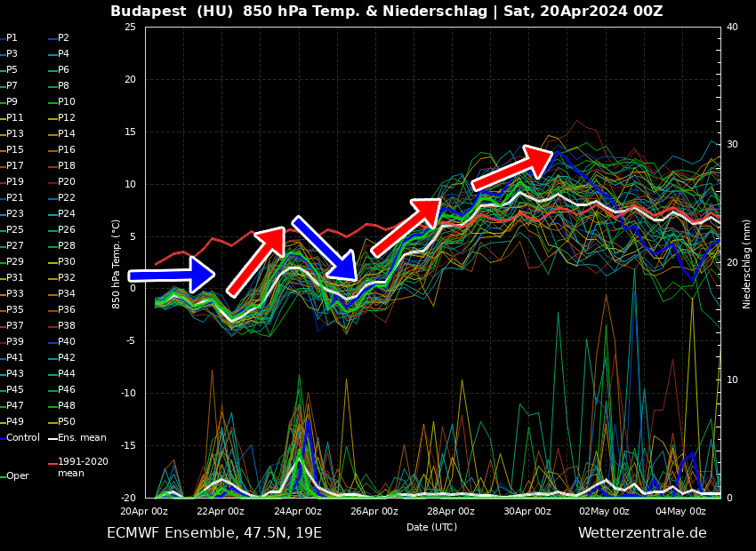Select the Control legend entry
756x551 pixels.
tap(20, 437)
